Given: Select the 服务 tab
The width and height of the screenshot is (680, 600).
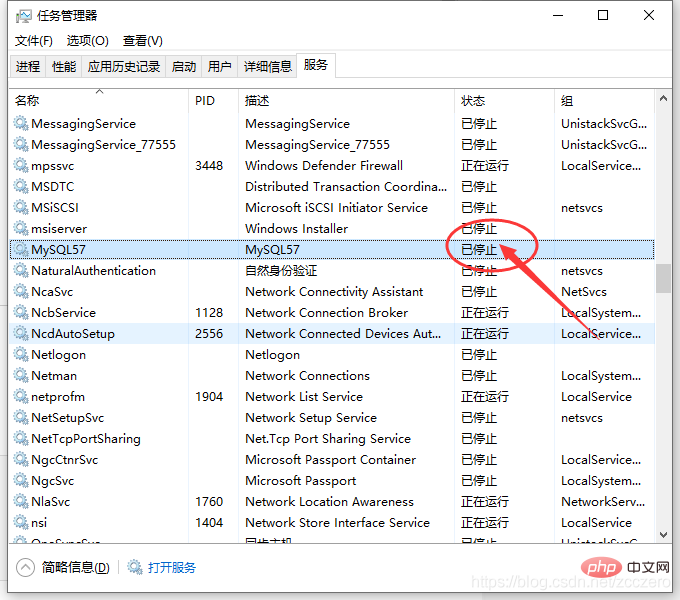Looking at the screenshot, I should point(316,65).
